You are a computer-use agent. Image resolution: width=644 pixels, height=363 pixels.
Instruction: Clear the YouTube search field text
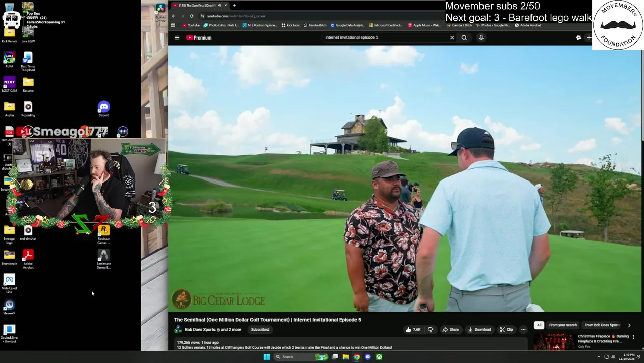coord(452,37)
